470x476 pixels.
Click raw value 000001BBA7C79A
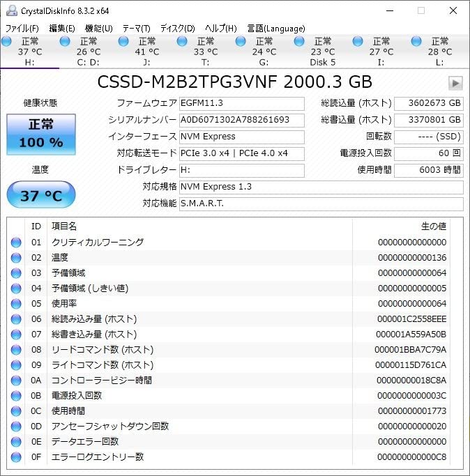coord(411,350)
